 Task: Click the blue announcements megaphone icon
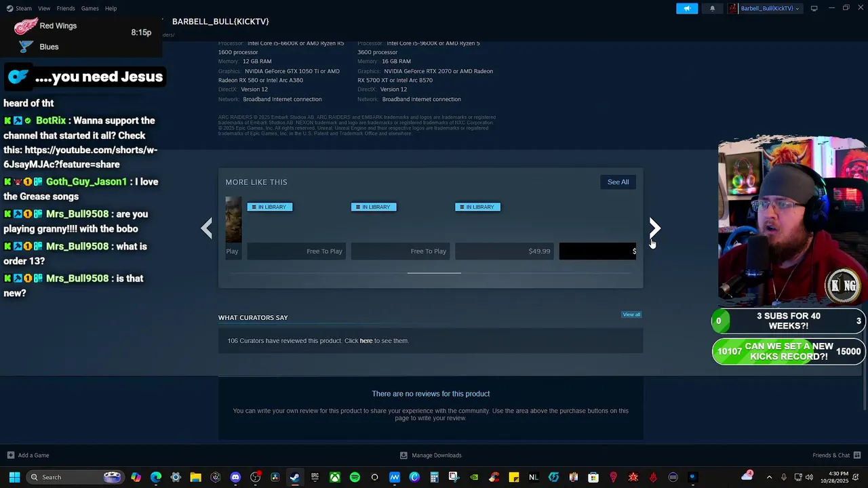click(687, 8)
